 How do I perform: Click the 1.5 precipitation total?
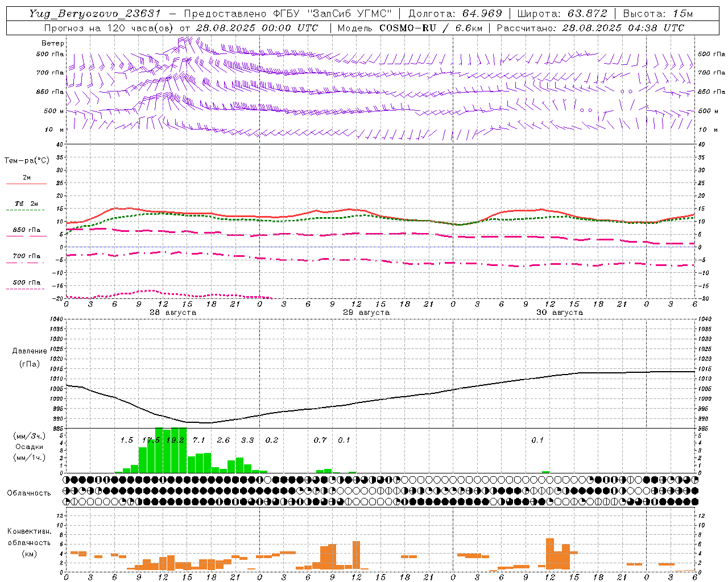tap(126, 440)
